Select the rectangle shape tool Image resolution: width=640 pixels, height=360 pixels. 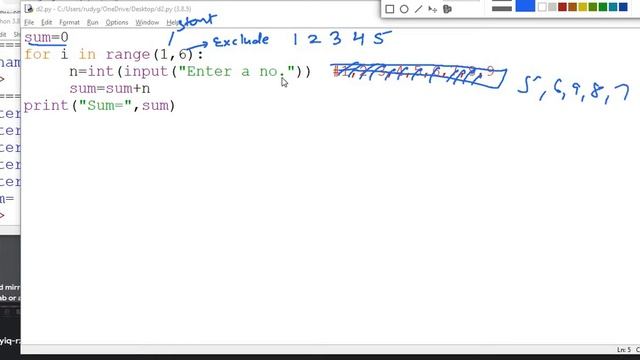pos(389,9)
